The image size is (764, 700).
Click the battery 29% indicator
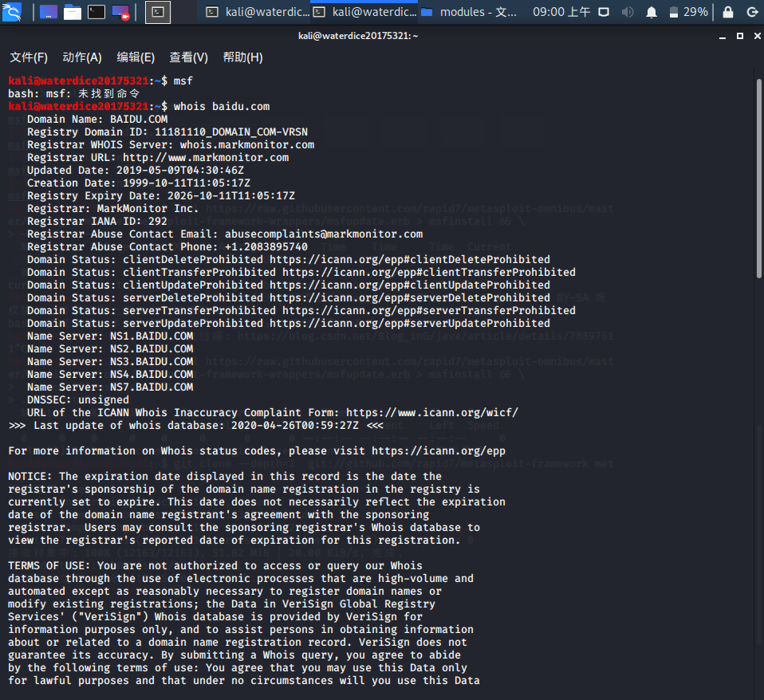coord(687,12)
